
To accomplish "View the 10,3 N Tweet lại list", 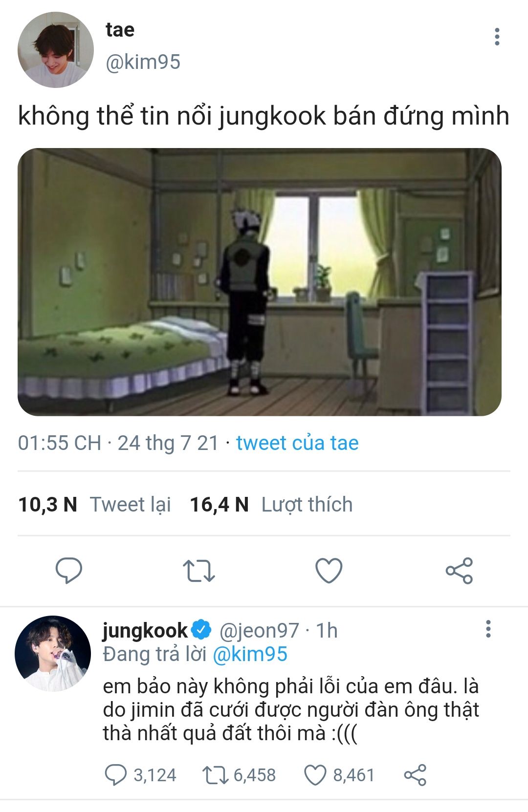I will click(94, 504).
